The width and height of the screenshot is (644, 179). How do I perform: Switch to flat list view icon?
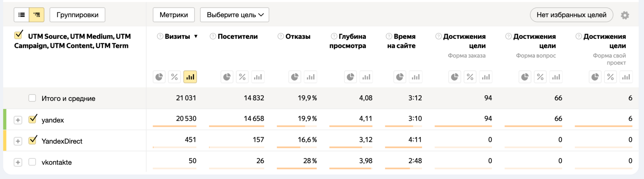[x=22, y=15]
